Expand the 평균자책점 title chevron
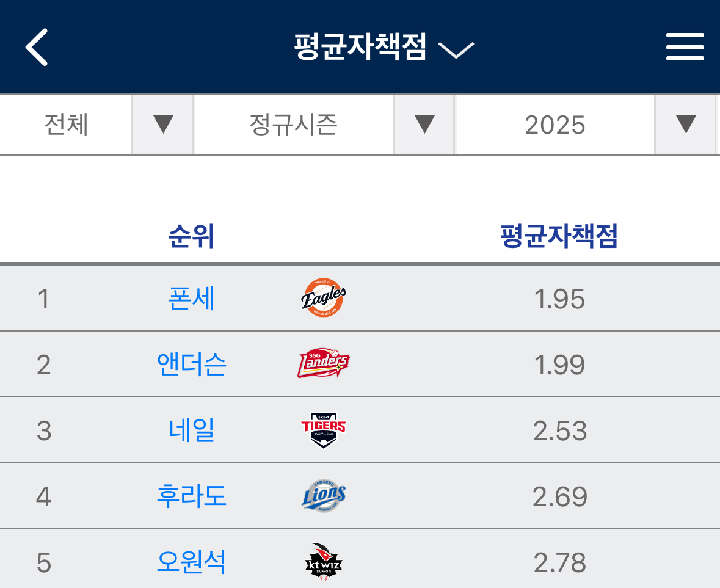The height and width of the screenshot is (588, 720). pos(456,49)
